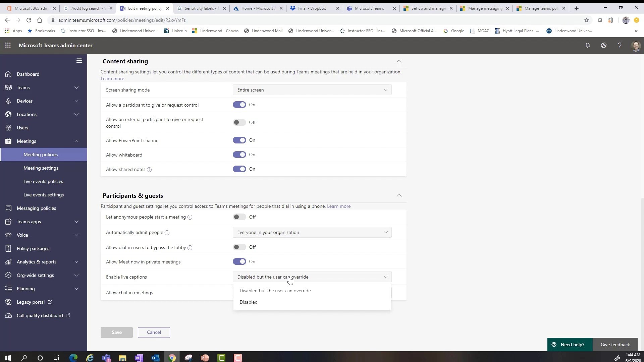Click the Teams icon in sidebar
This screenshot has width=644, height=362.
[x=9, y=87]
